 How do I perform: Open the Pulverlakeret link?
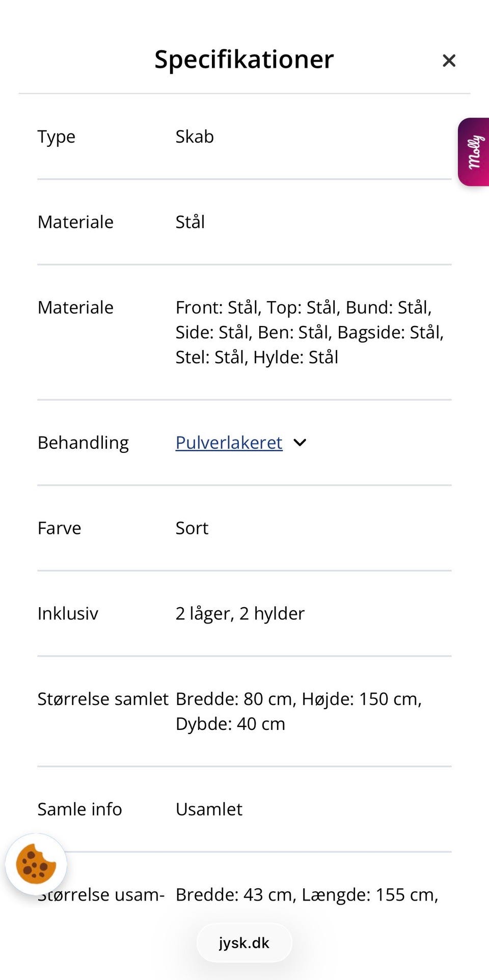tap(228, 443)
